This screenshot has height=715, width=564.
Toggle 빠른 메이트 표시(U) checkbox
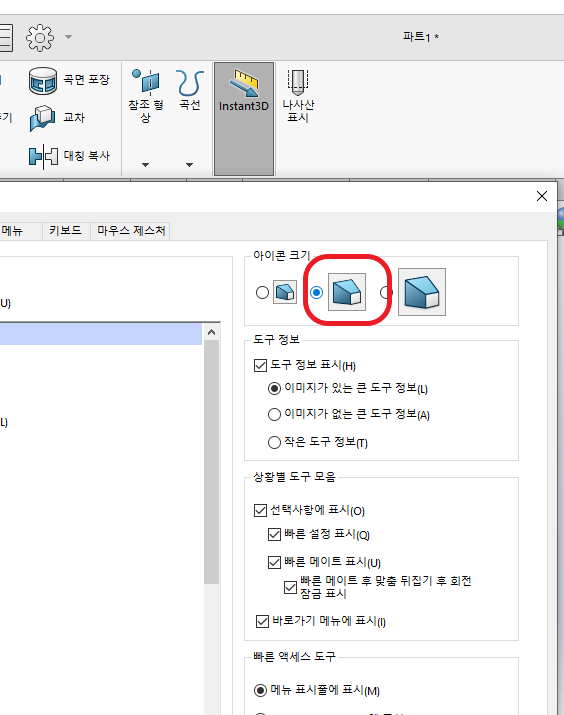tap(274, 562)
